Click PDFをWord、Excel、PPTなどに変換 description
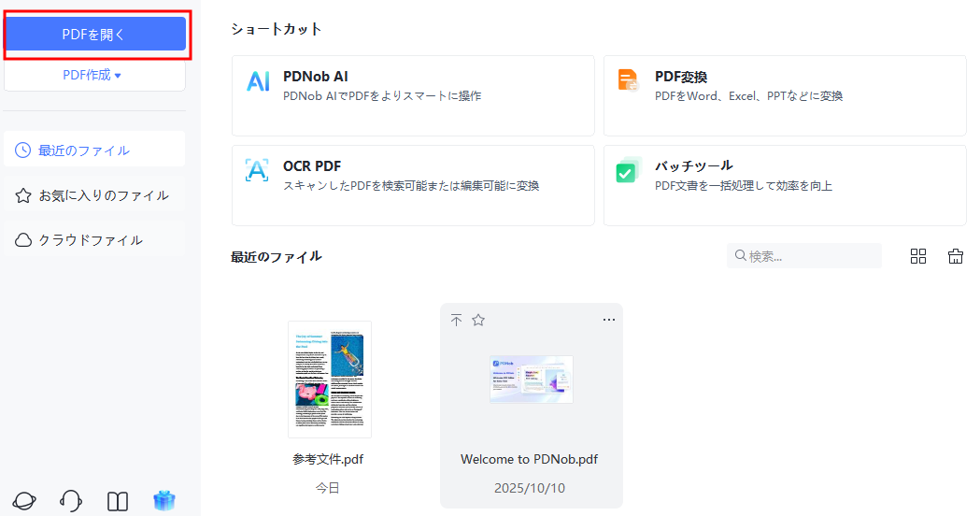This screenshot has width=980, height=516. pos(748,95)
